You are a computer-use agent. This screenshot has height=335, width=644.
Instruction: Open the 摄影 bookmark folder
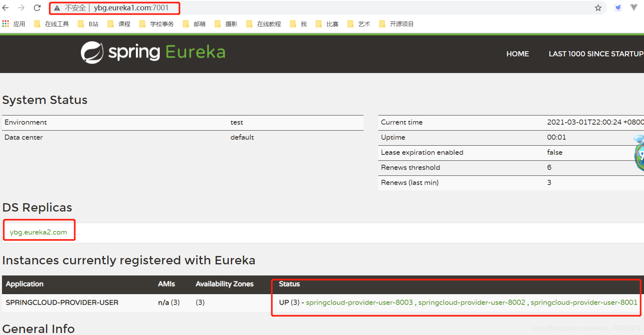(x=226, y=24)
